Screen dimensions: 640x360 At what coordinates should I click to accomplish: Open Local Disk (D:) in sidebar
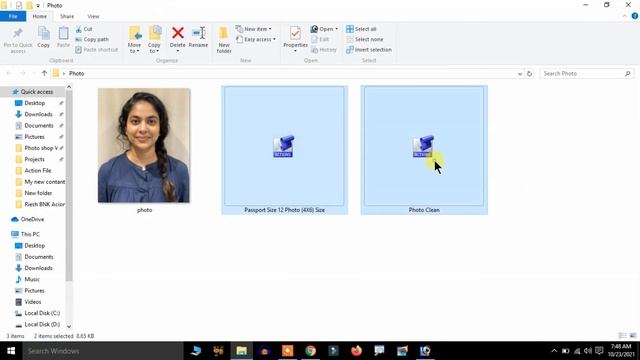tap(42, 324)
